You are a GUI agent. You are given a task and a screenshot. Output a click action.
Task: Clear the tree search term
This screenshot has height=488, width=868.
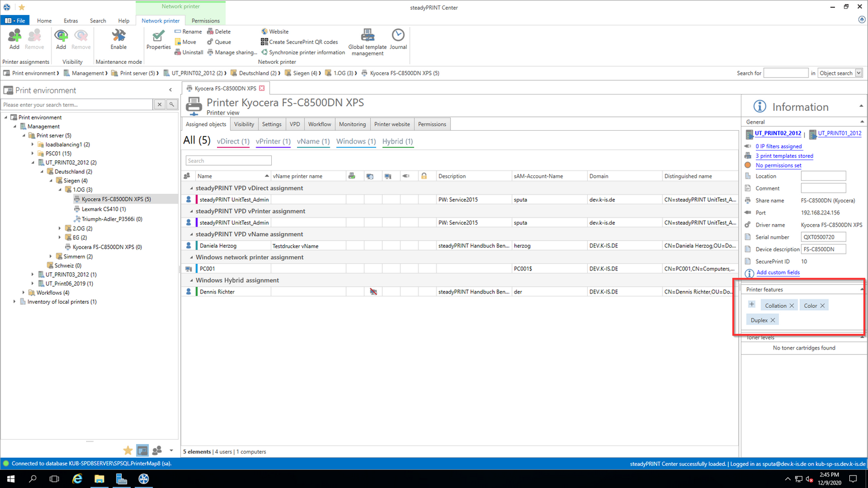[x=160, y=105]
